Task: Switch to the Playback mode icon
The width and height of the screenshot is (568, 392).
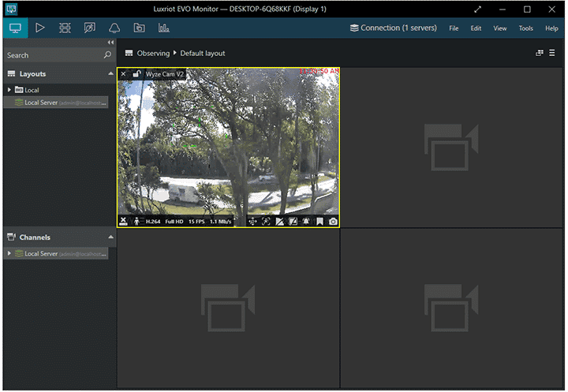Action: (39, 28)
